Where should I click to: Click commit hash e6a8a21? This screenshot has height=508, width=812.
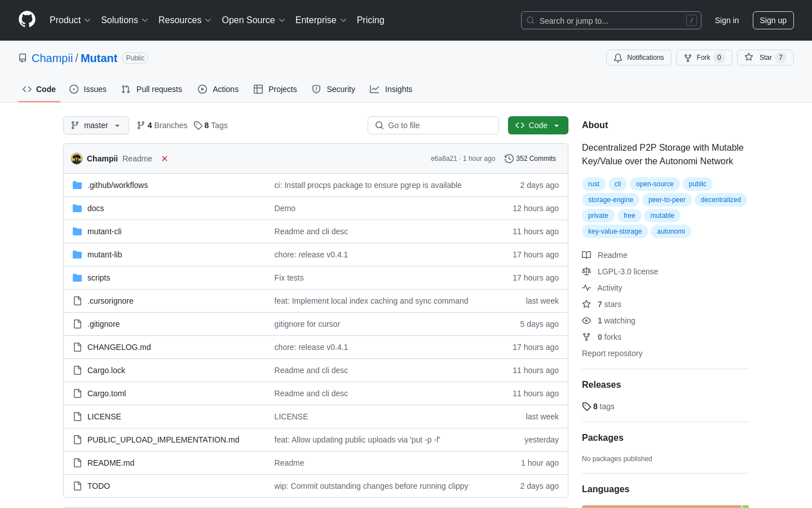(x=444, y=159)
